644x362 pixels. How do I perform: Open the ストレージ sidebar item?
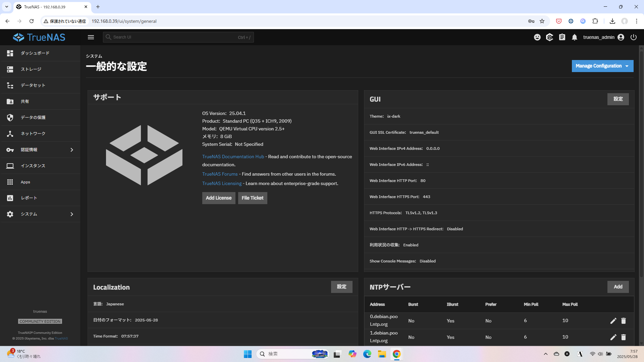point(40,69)
